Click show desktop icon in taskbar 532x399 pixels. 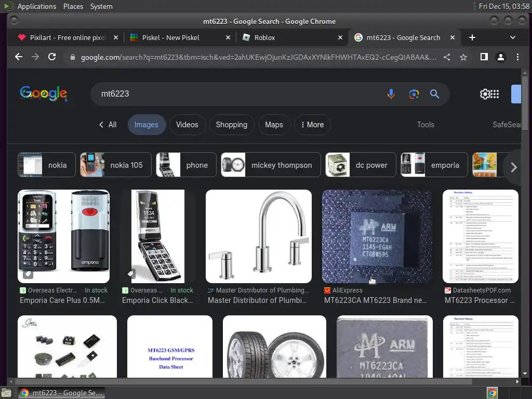[6, 393]
